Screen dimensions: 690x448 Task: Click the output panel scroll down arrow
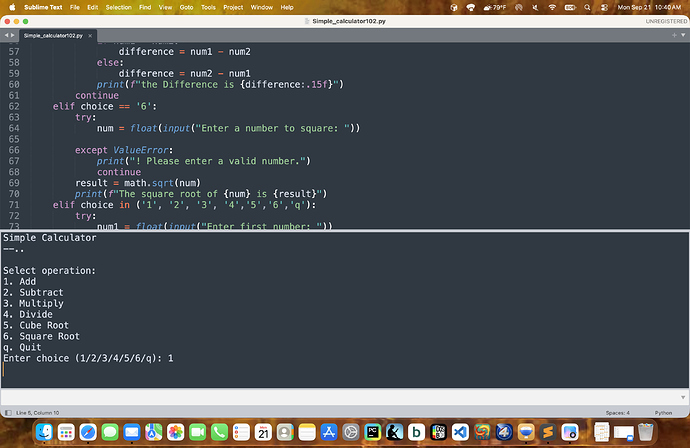click(683, 397)
